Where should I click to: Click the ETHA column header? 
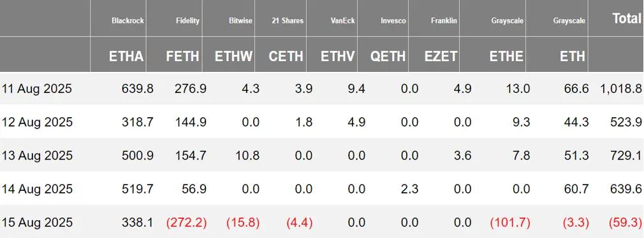[x=126, y=57]
